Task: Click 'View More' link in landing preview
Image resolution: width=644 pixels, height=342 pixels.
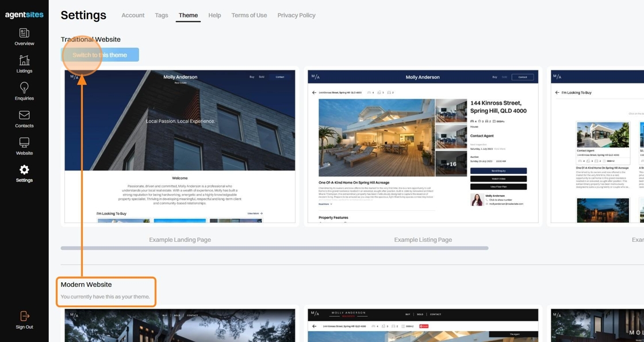Action: pos(255,214)
